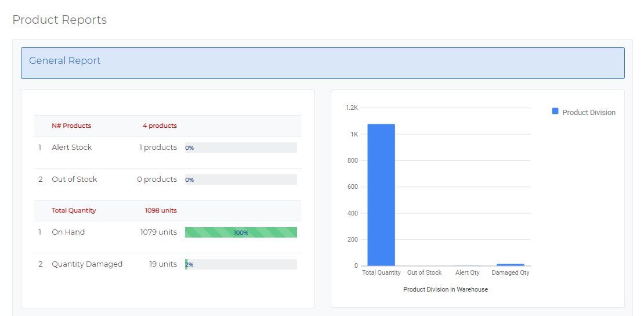Viewport: 644px width, 316px height.
Task: Click the Product Division legend label
Action: coord(589,113)
